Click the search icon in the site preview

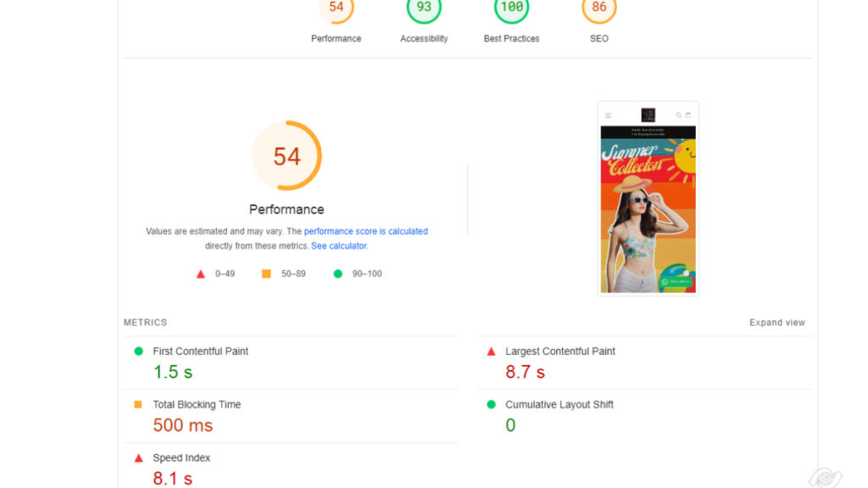(x=677, y=115)
